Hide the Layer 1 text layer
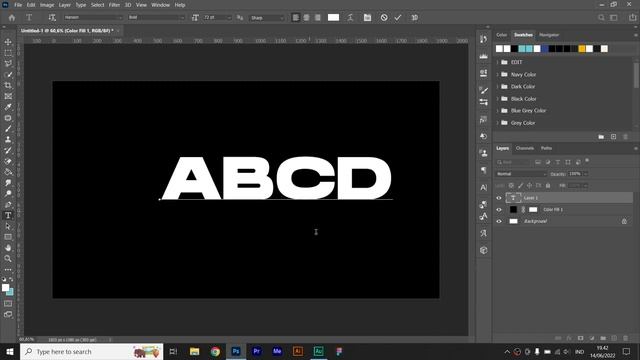Viewport: 640px width, 360px height. pos(499,198)
